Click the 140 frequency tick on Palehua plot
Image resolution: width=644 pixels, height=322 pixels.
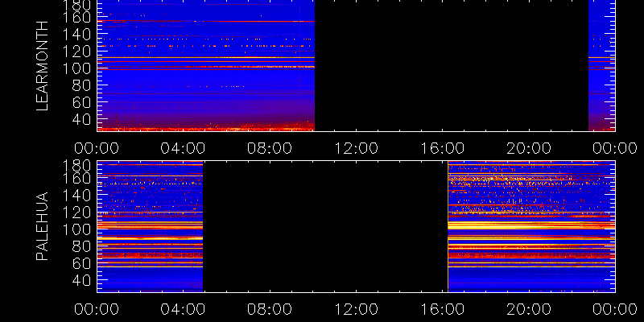point(78,196)
